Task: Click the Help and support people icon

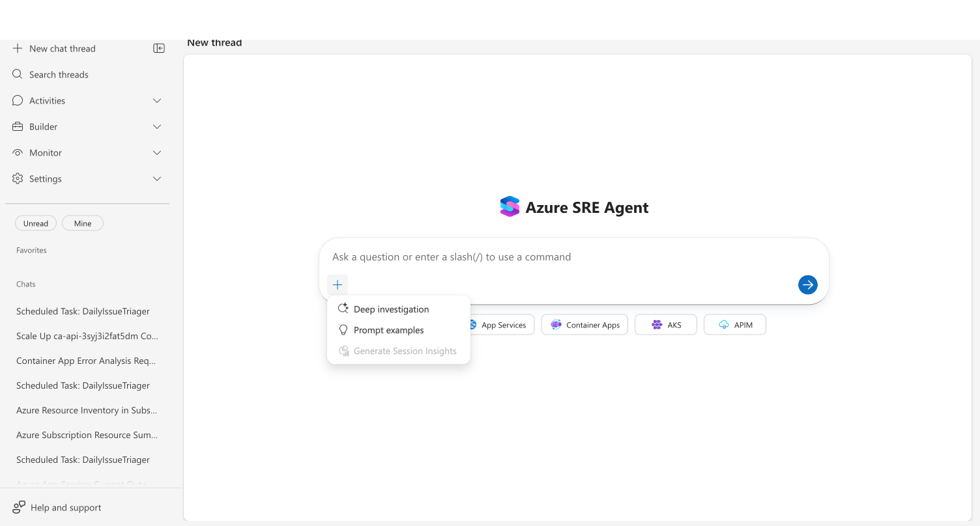Action: [19, 507]
